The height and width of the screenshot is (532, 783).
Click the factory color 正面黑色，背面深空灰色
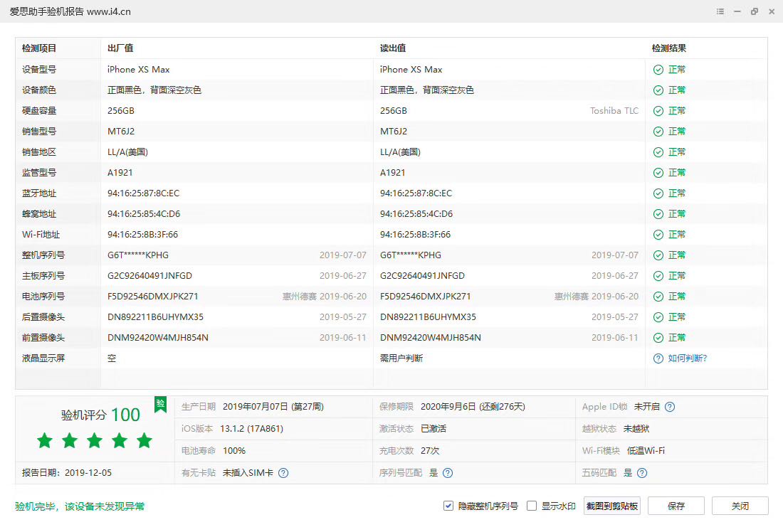click(x=154, y=90)
